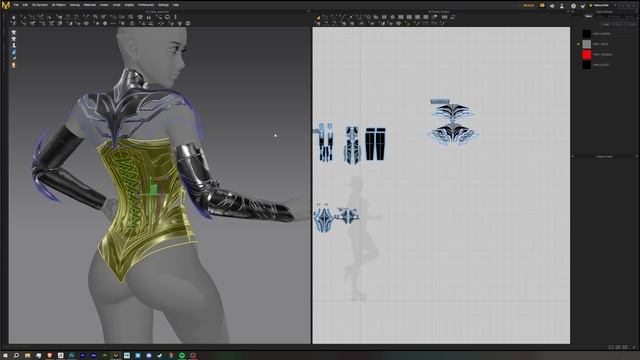Click the green gizmo on the gold corset
The image size is (640, 360).
(153, 189)
